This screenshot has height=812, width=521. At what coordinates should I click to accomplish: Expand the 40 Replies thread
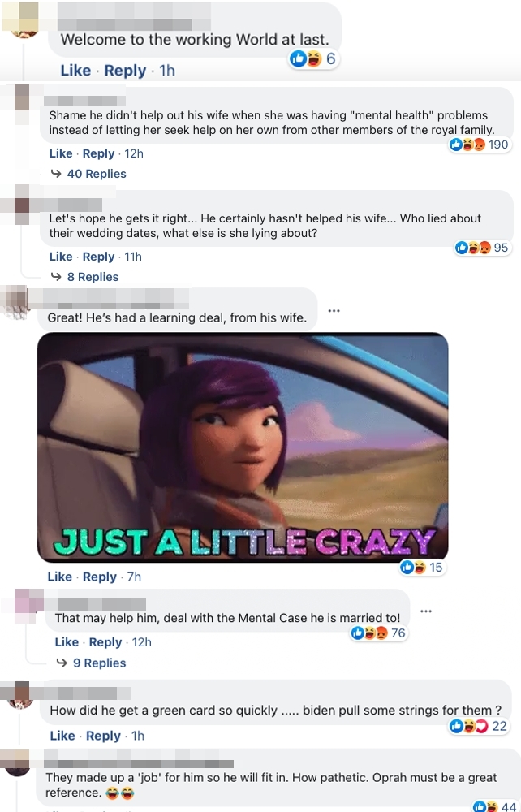click(x=97, y=174)
